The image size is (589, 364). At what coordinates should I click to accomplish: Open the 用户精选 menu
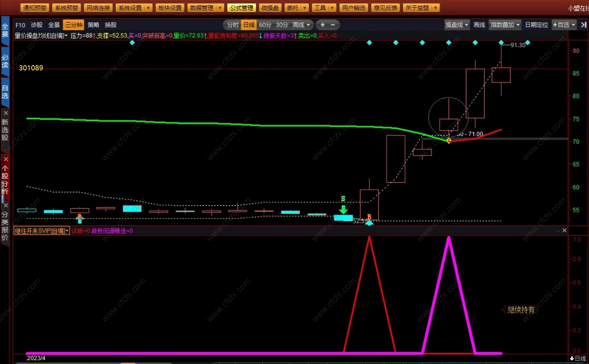tap(354, 8)
